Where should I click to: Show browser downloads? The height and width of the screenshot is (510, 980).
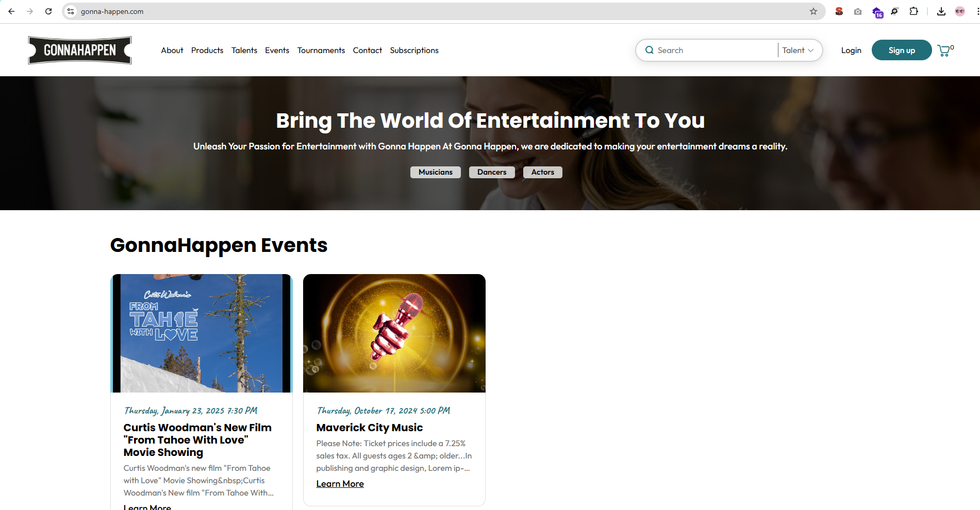click(941, 11)
